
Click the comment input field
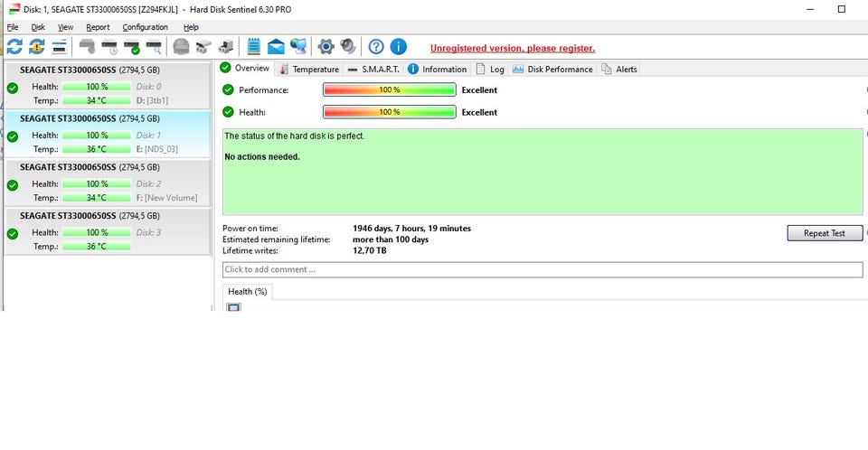pyautogui.click(x=542, y=269)
